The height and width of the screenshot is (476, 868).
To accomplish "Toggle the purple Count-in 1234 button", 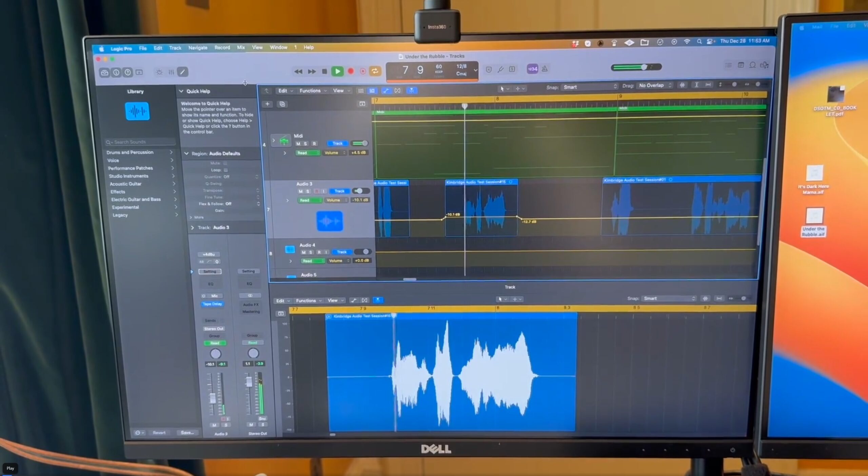I will point(532,69).
